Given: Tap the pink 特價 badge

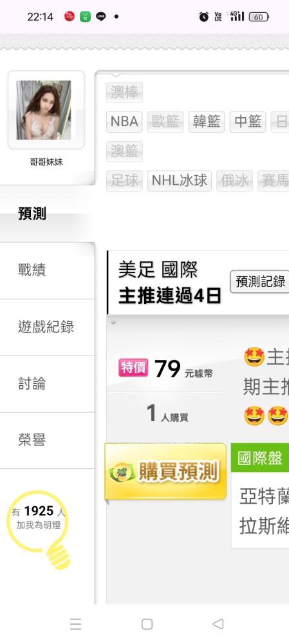Looking at the screenshot, I should pyautogui.click(x=133, y=368).
